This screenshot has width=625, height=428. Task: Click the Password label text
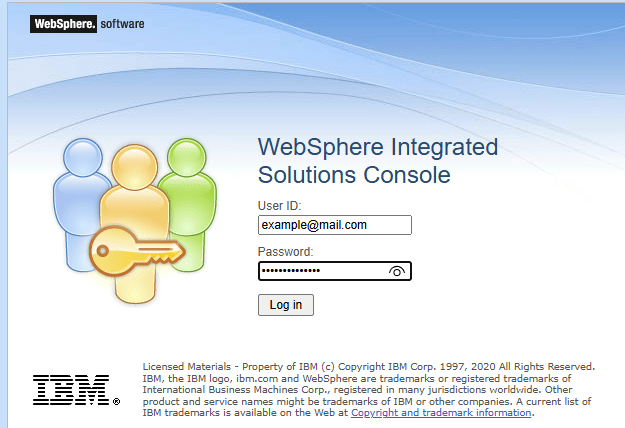(x=285, y=252)
